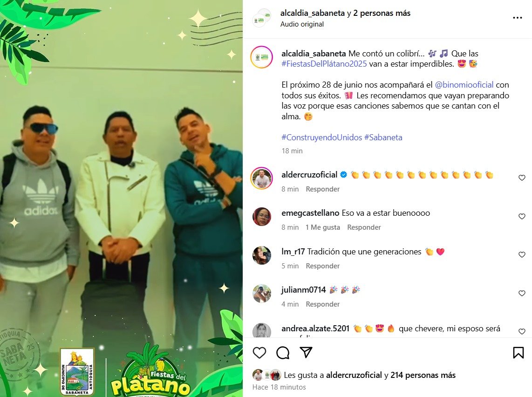Screen dimensions: 532x397
Task: Open the three-dot more options menu
Action: (518, 18)
